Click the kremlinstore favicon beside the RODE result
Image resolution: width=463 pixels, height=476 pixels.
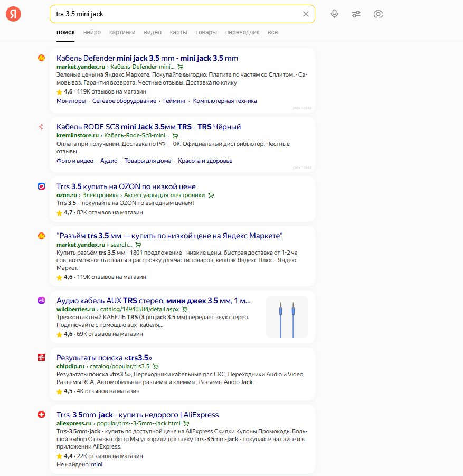pos(42,127)
